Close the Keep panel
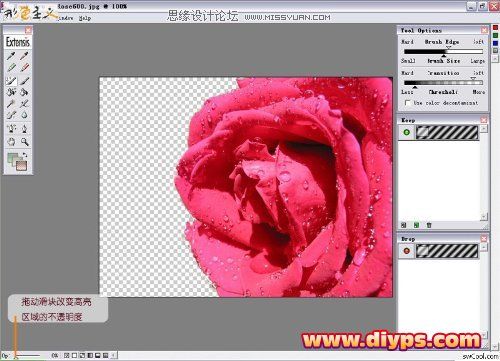This screenshot has height=361, width=500. pyautogui.click(x=484, y=120)
